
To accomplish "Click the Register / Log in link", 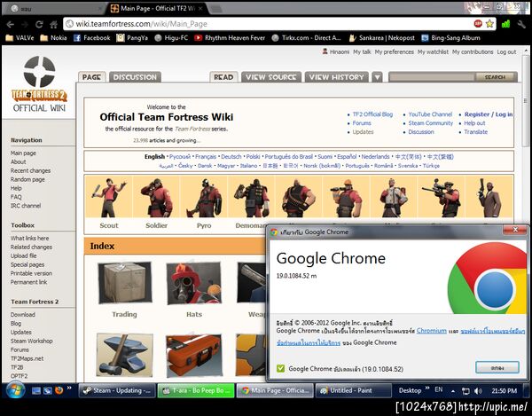I will tap(489, 114).
